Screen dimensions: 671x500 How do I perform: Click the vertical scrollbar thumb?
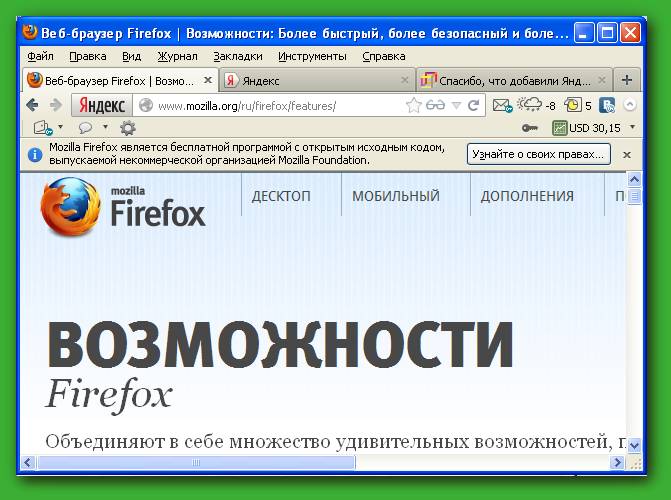(x=634, y=196)
